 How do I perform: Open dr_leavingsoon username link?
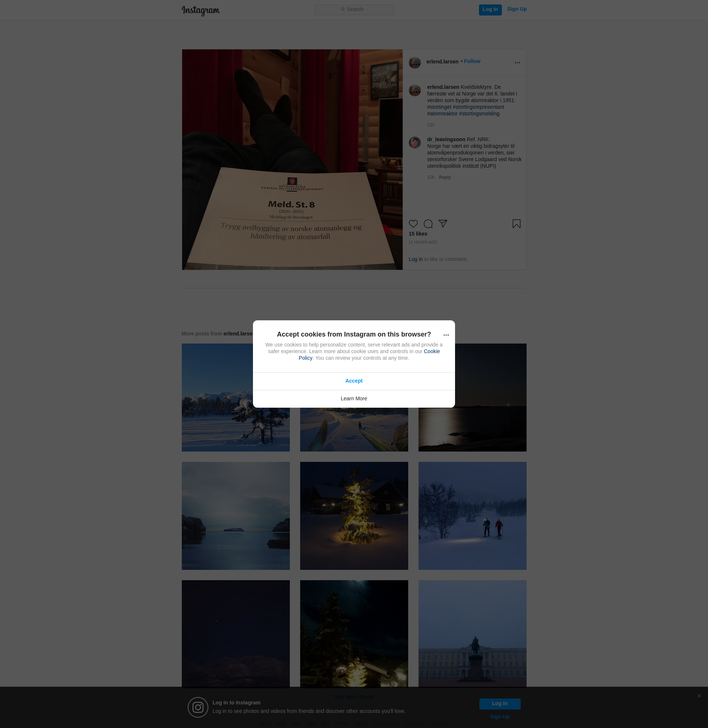(x=446, y=139)
